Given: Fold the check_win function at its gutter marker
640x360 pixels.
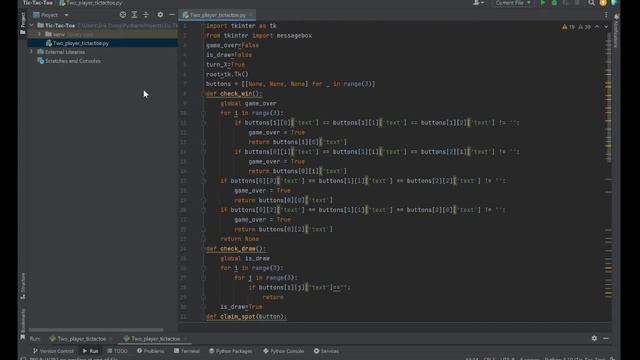Looking at the screenshot, I should 203,94.
